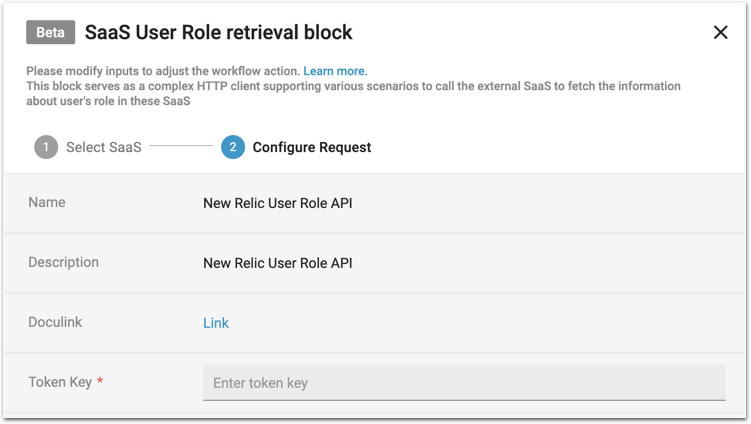Click the Token Key label
The width and height of the screenshot is (751, 424).
(x=59, y=382)
